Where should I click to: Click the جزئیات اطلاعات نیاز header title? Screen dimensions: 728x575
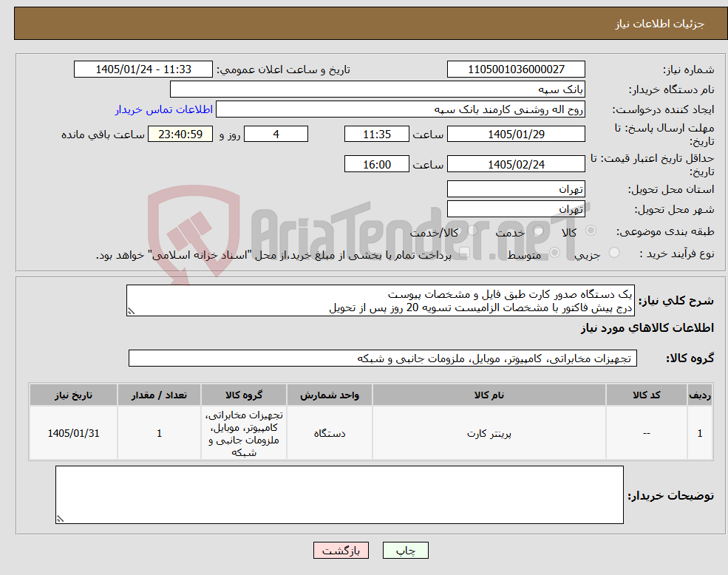coord(660,24)
